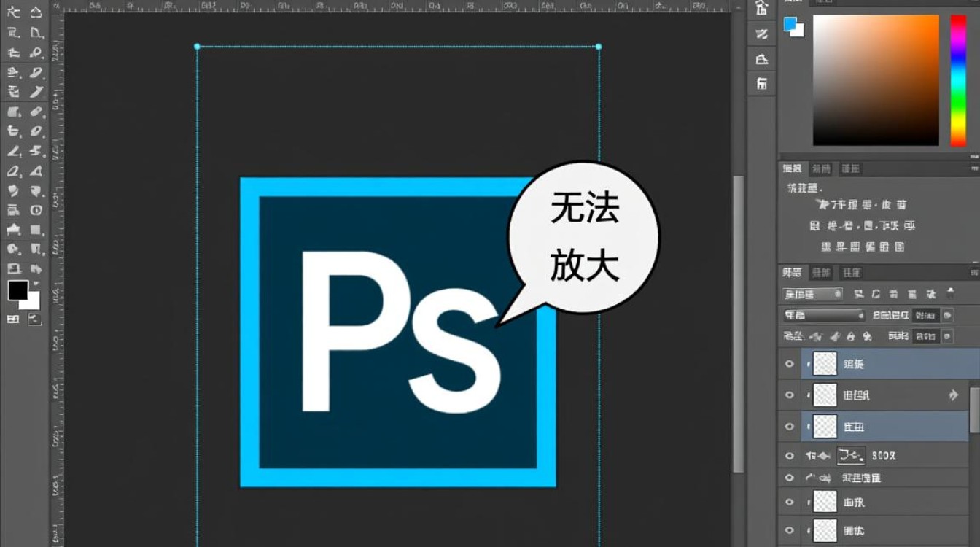Image resolution: width=980 pixels, height=547 pixels.
Task: Click the fill value field in Layers panel
Action: [925, 336]
